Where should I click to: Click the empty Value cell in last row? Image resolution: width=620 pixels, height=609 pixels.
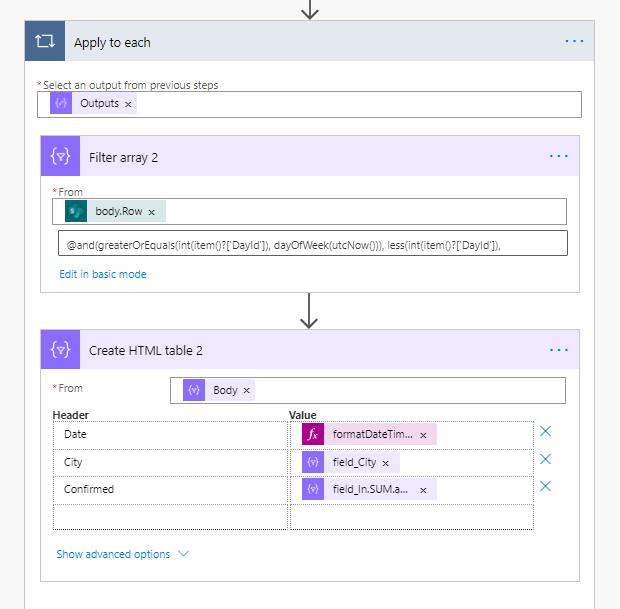[x=410, y=517]
